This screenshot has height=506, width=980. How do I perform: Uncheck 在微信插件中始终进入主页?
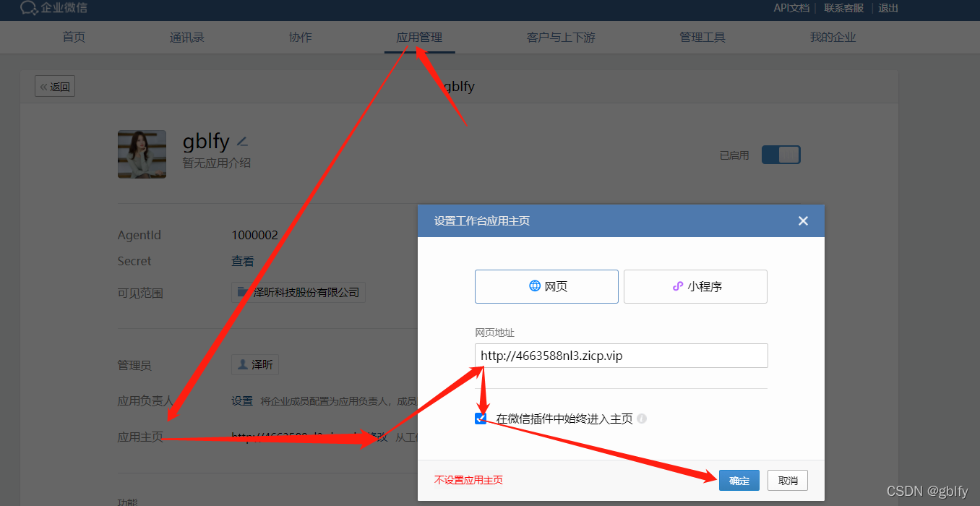480,418
